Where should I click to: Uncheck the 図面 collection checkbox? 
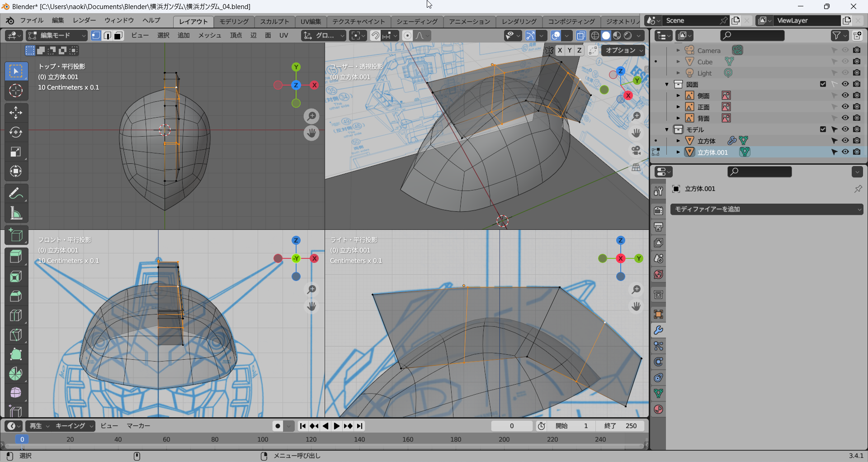(823, 84)
